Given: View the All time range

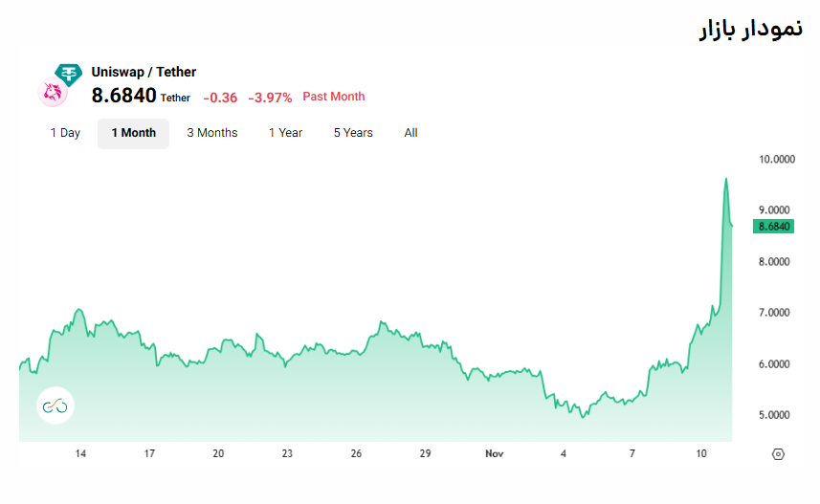Looking at the screenshot, I should coord(410,133).
